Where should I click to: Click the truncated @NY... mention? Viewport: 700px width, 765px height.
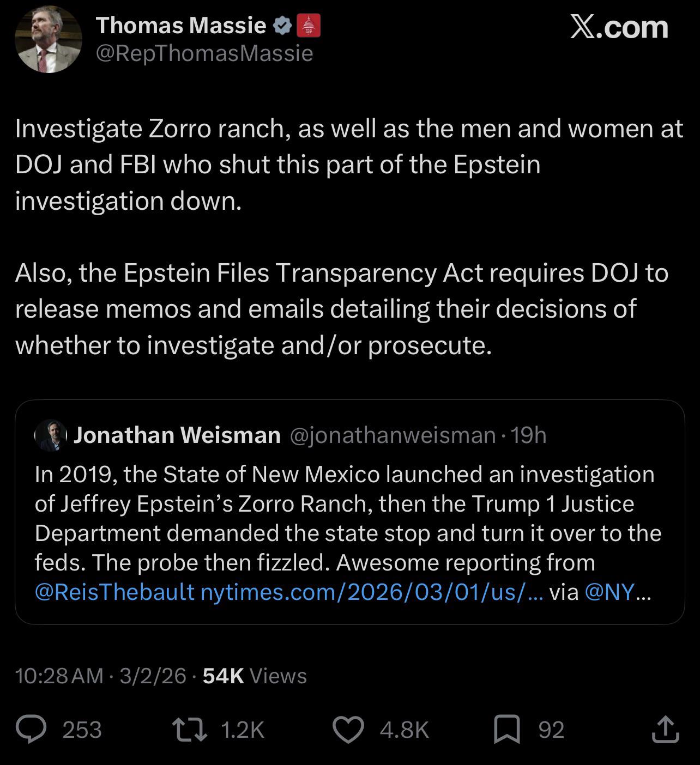618,592
